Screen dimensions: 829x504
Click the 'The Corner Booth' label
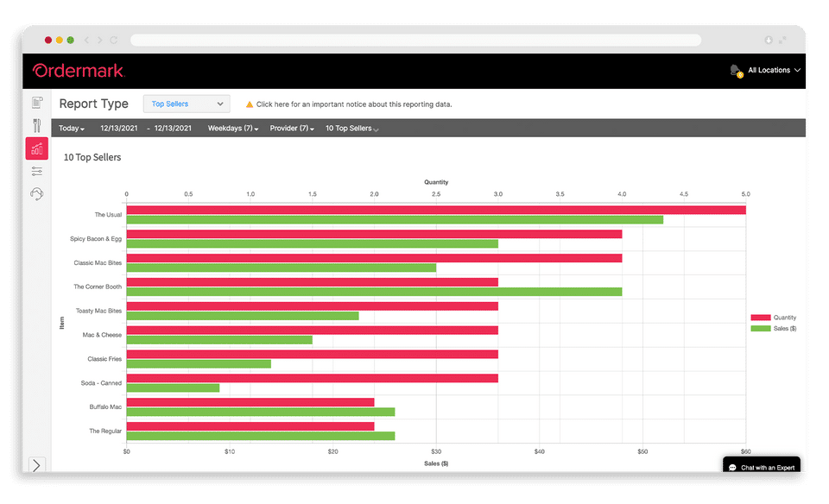[98, 287]
